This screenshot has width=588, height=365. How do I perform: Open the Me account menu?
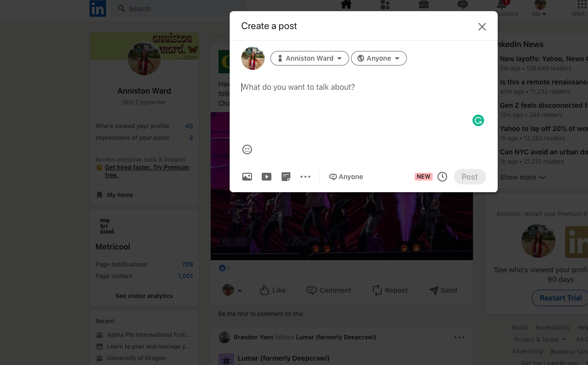coord(539,9)
